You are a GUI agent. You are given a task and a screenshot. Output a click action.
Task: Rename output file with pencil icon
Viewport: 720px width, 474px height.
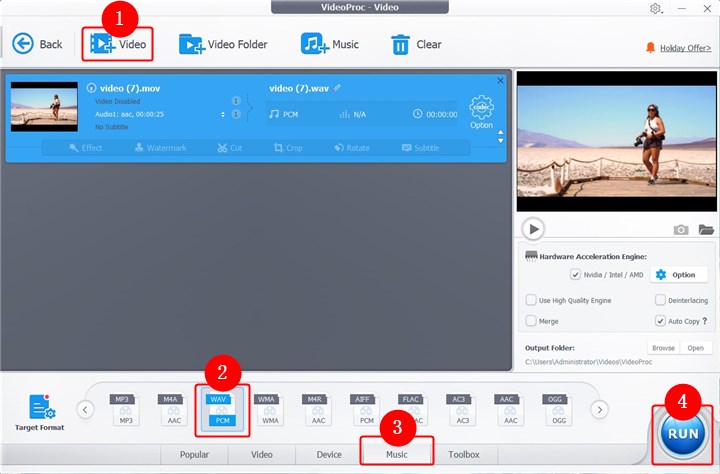pos(337,88)
